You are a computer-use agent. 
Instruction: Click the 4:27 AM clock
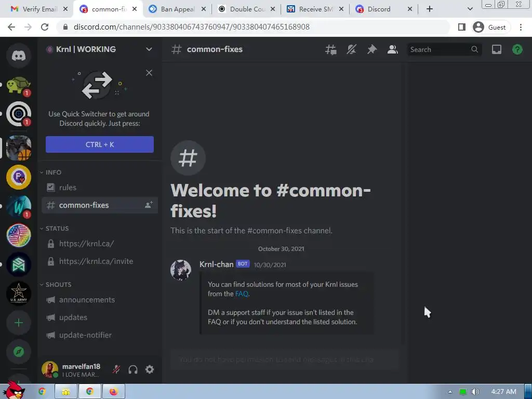503,392
